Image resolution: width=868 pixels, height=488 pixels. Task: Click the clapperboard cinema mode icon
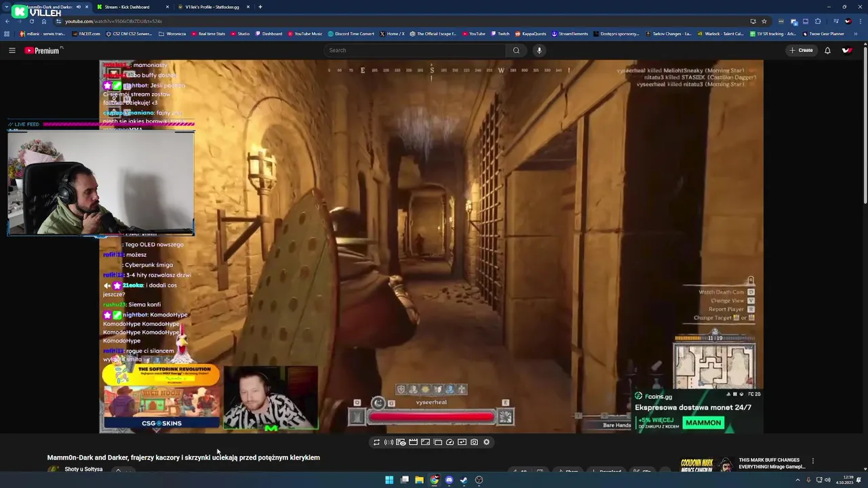click(413, 442)
